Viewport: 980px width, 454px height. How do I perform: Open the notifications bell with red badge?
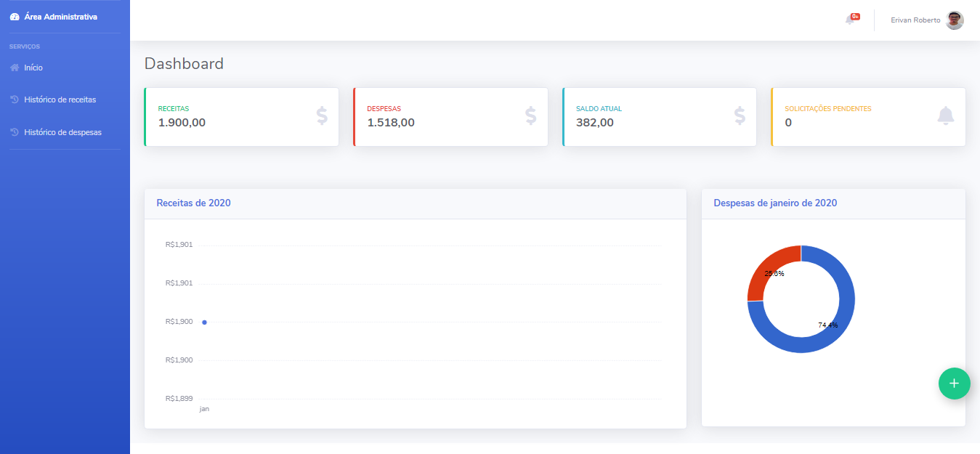pyautogui.click(x=849, y=20)
